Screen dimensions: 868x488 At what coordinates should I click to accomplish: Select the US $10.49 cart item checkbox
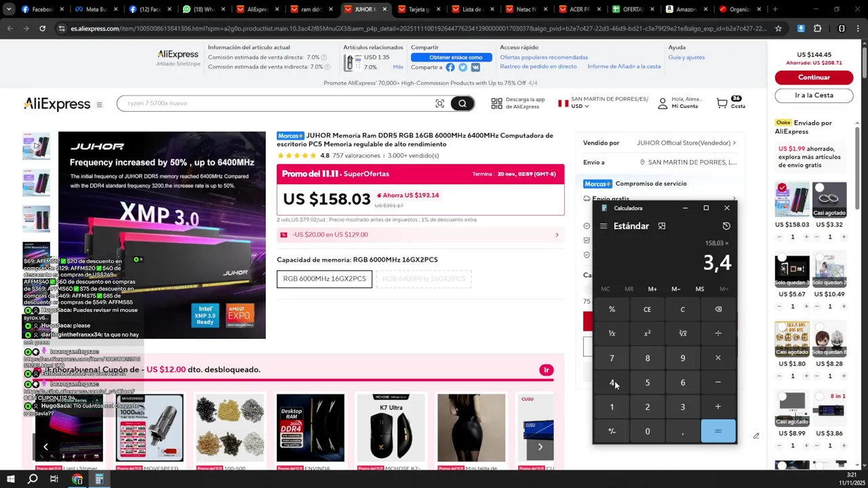(x=819, y=259)
